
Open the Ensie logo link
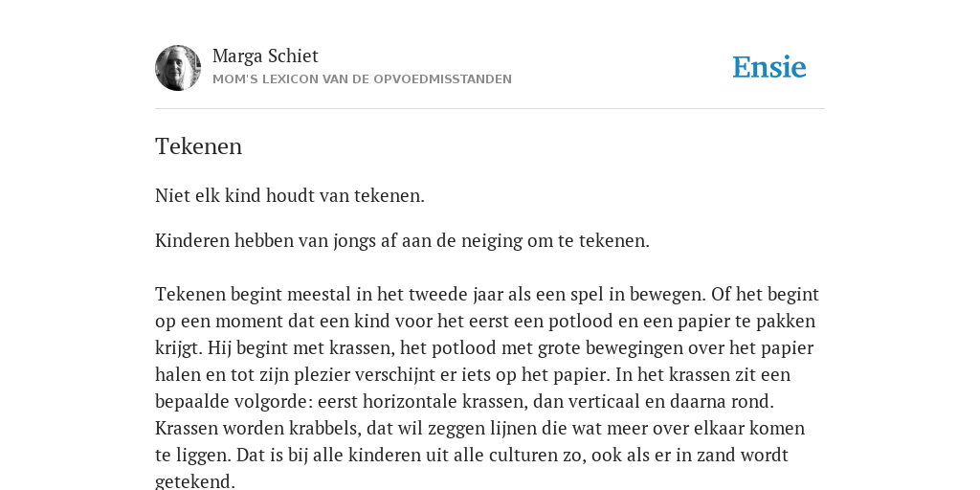[769, 68]
